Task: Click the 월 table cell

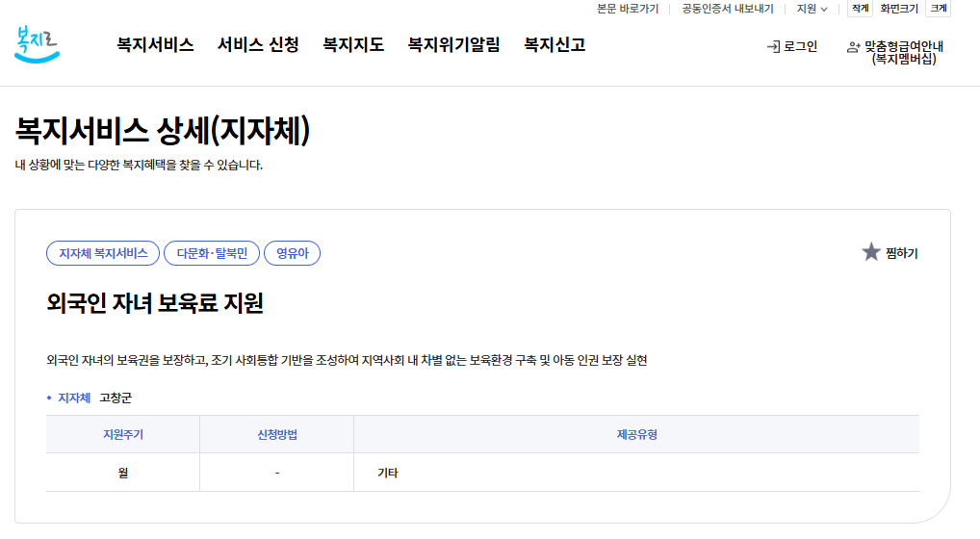Action: click(x=123, y=473)
